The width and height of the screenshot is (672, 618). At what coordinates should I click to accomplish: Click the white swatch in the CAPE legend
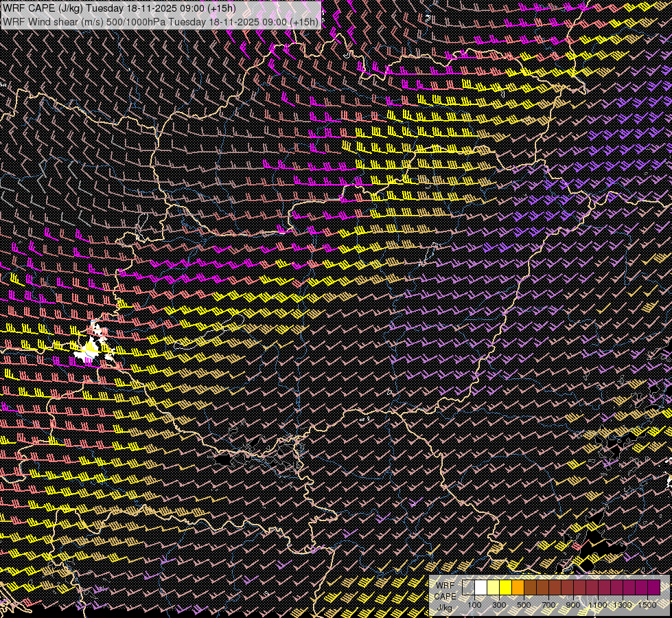(x=481, y=588)
